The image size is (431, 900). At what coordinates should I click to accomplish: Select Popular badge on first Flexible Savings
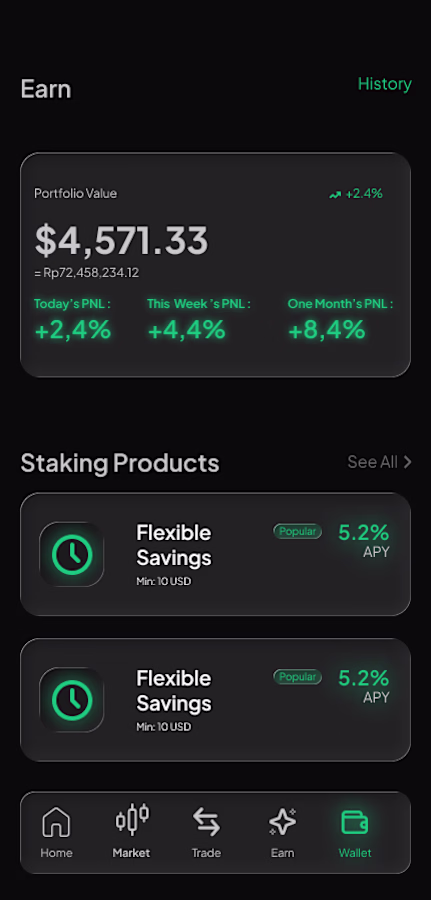tap(297, 532)
